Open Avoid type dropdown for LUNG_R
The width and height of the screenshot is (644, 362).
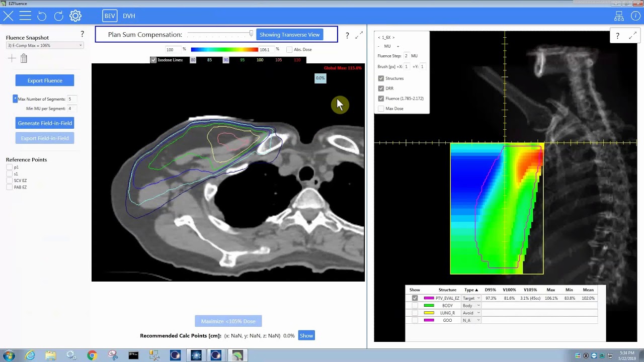471,313
